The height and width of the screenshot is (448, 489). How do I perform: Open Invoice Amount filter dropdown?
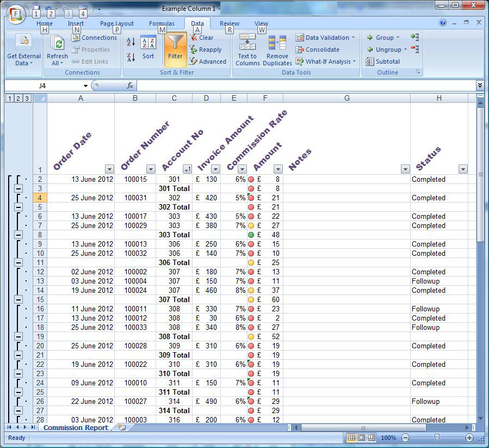pyautogui.click(x=215, y=169)
